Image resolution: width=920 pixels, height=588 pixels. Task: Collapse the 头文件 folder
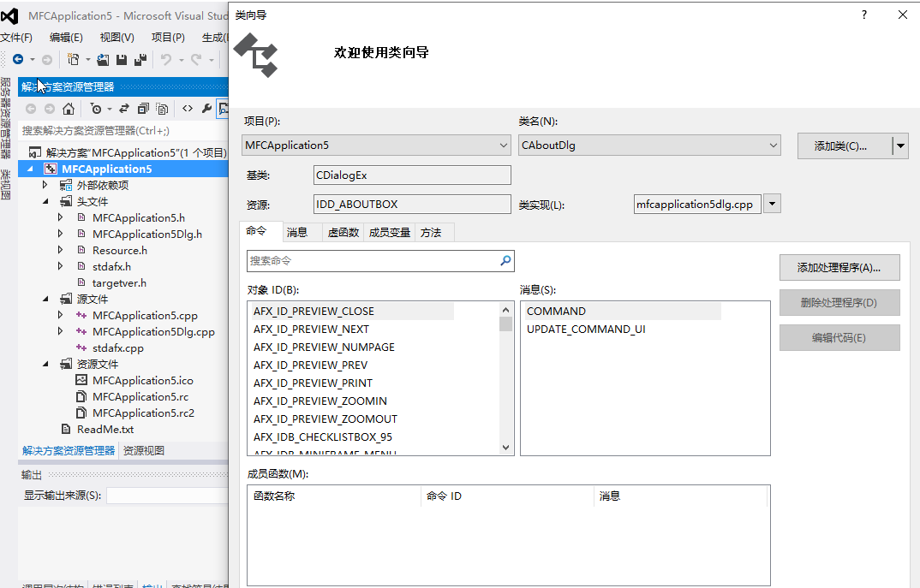point(45,202)
